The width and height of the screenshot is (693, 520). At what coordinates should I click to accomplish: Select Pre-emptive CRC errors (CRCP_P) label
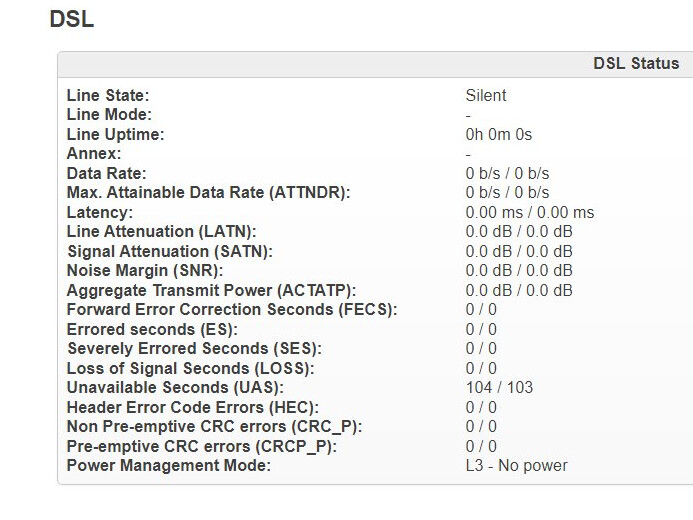pos(202,446)
